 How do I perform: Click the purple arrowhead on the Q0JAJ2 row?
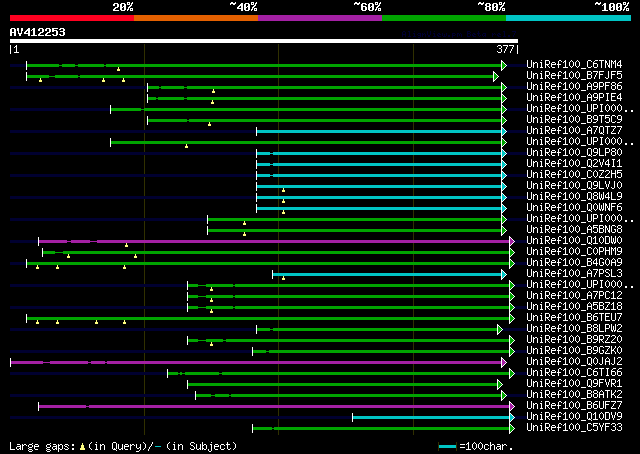pyautogui.click(x=504, y=363)
